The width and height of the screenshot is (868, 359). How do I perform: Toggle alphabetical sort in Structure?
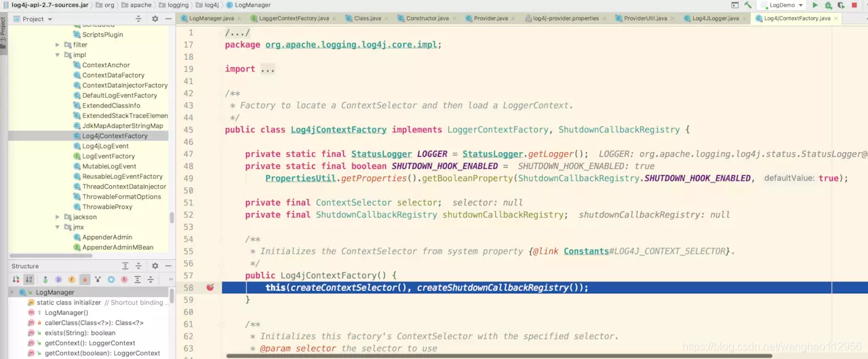pyautogui.click(x=28, y=279)
